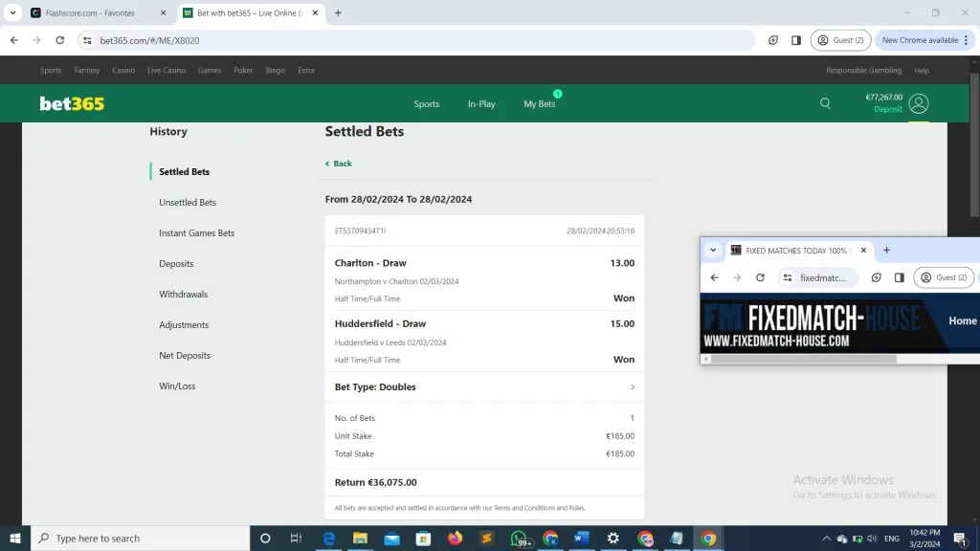The width and height of the screenshot is (980, 551).
Task: Open Firefox from the Windows taskbar
Action: (455, 539)
